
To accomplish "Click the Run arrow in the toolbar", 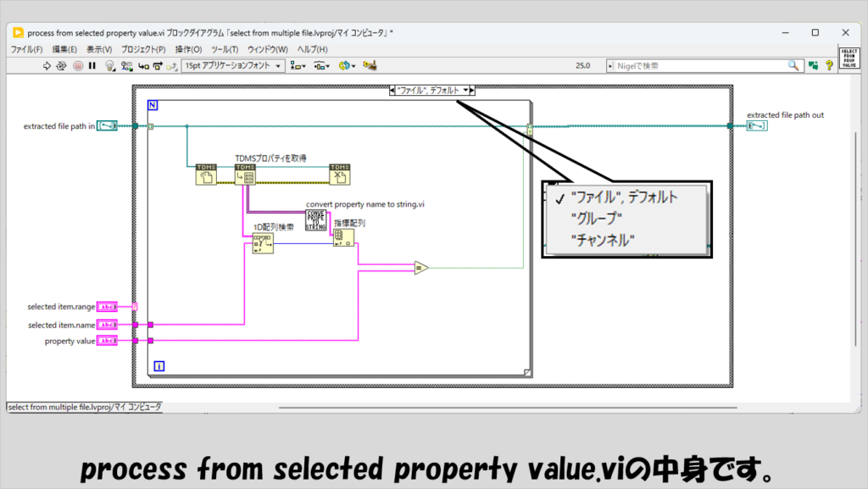I will pos(47,65).
